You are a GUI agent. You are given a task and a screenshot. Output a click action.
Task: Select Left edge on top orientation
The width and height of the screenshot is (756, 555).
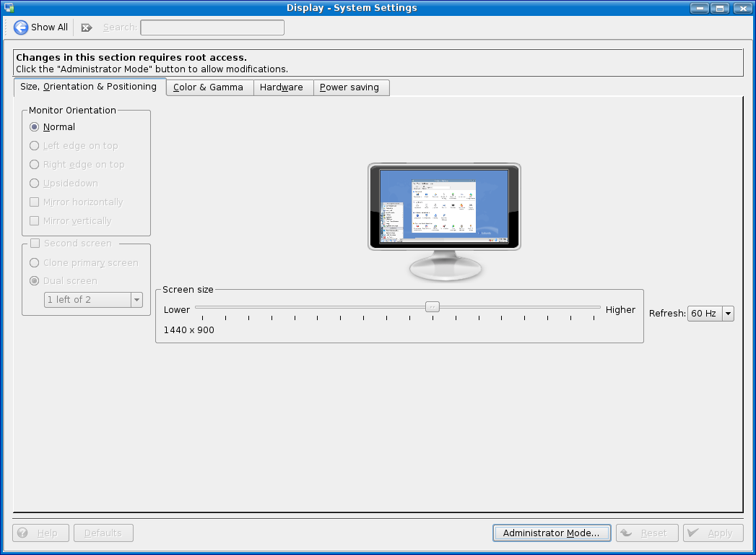pos(35,146)
